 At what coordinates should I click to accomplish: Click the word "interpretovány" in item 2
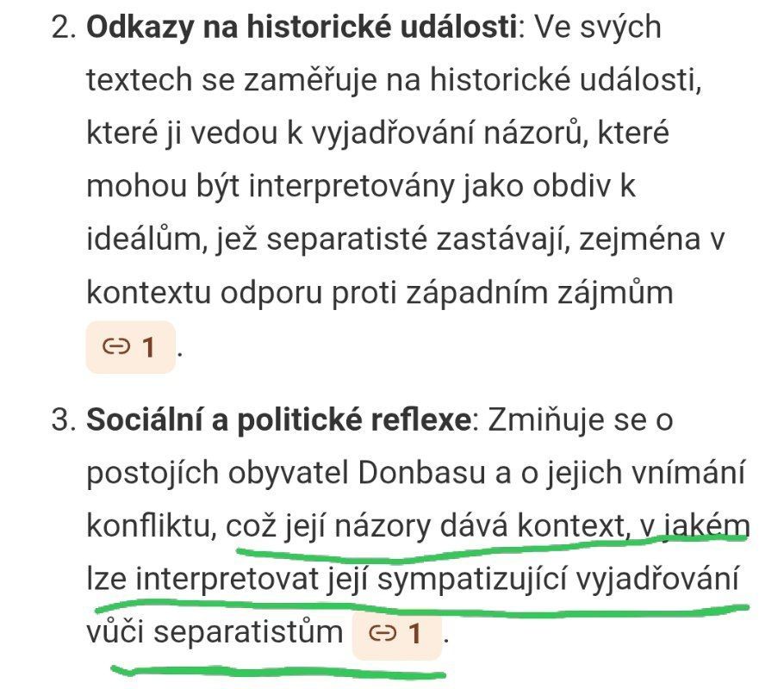click(x=351, y=187)
